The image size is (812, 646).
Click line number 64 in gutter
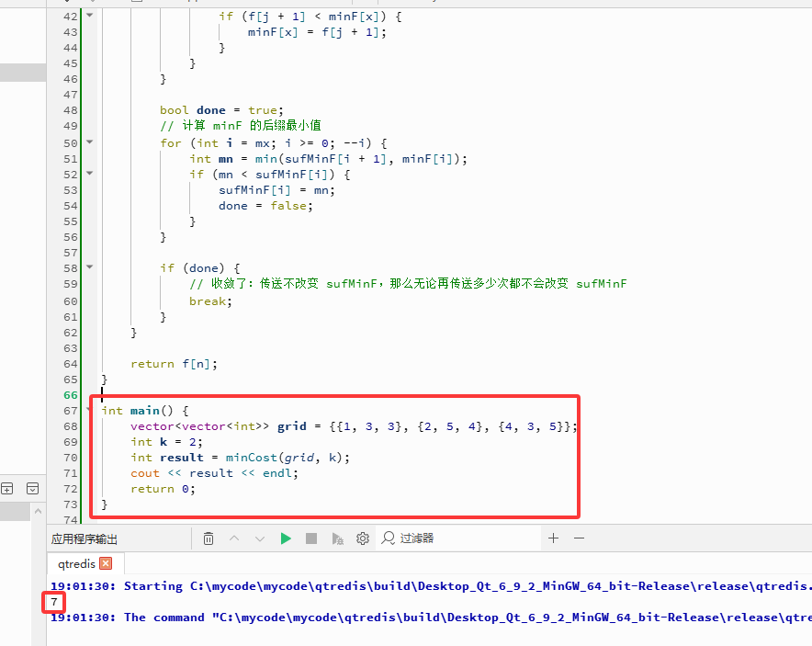tap(71, 364)
